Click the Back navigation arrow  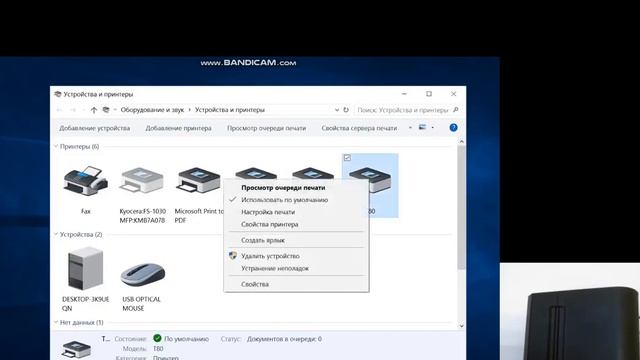[x=59, y=110]
